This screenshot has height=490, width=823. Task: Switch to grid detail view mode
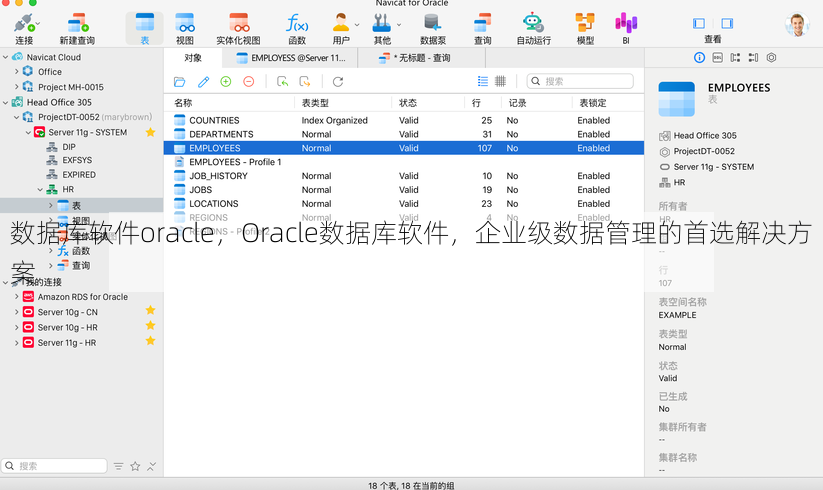[500, 81]
